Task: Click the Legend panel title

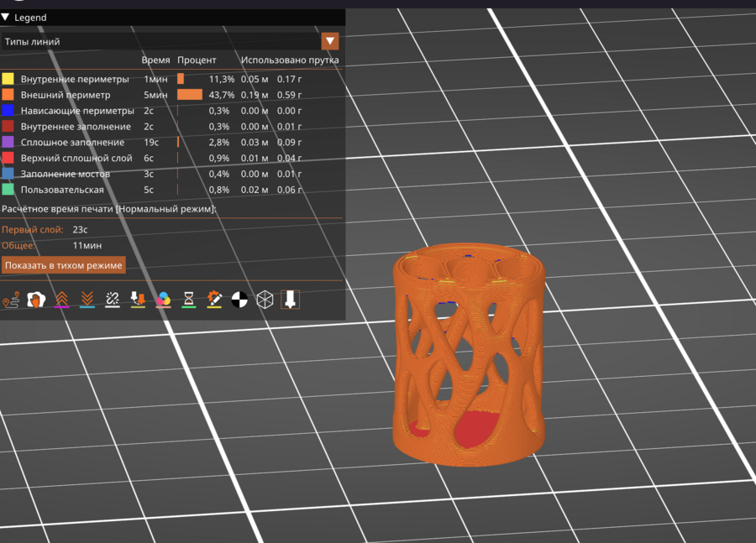Action: coord(30,18)
